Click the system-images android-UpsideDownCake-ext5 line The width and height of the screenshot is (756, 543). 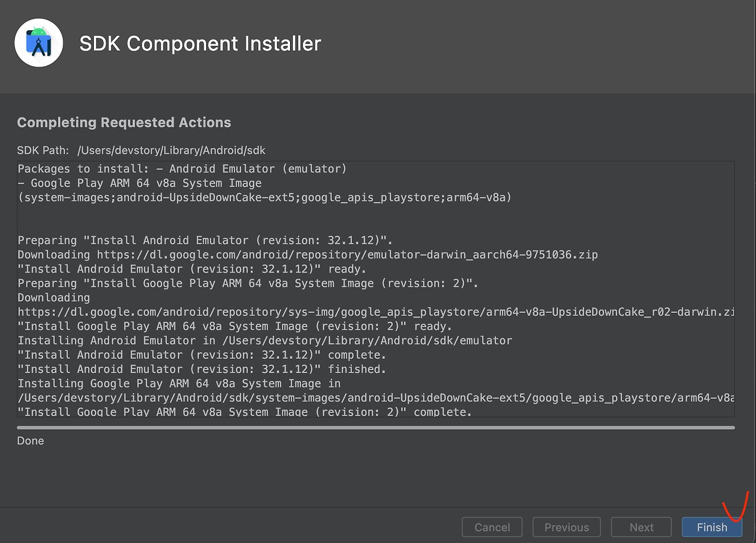click(x=265, y=197)
